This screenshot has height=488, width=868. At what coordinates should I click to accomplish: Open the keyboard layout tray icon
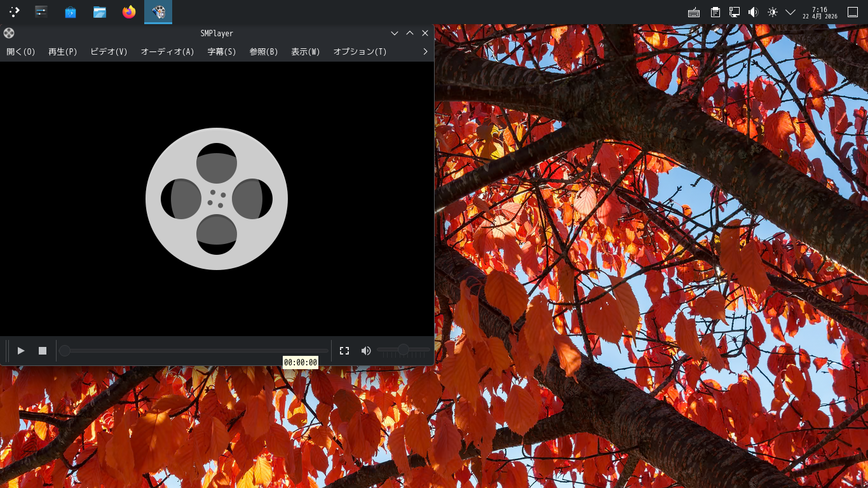point(694,11)
